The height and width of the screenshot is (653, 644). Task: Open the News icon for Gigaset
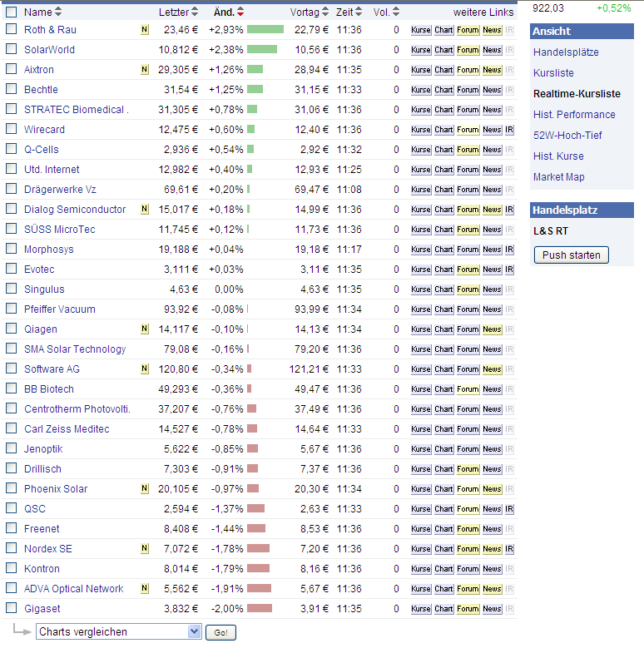(x=492, y=609)
